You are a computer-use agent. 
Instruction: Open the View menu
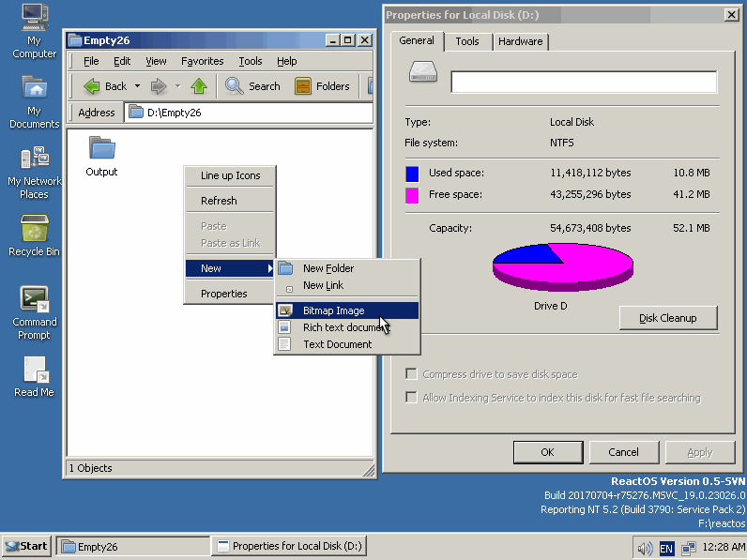pos(156,61)
